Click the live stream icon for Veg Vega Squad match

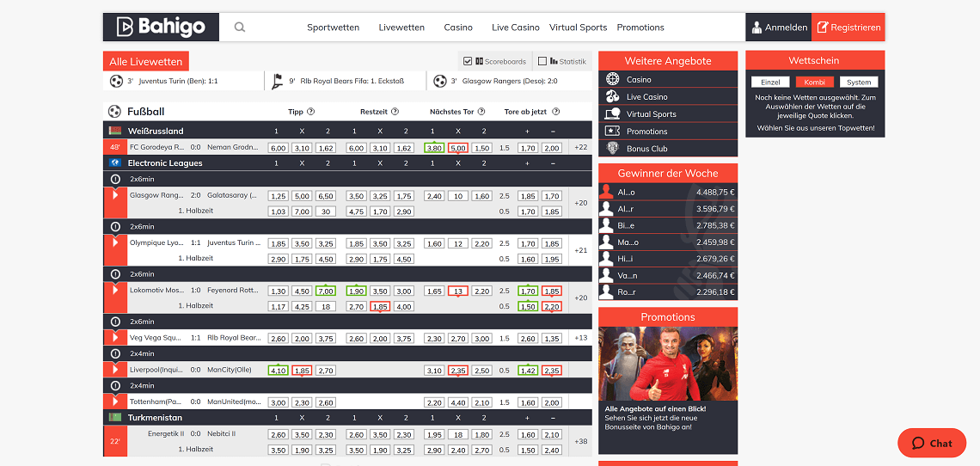(x=115, y=337)
